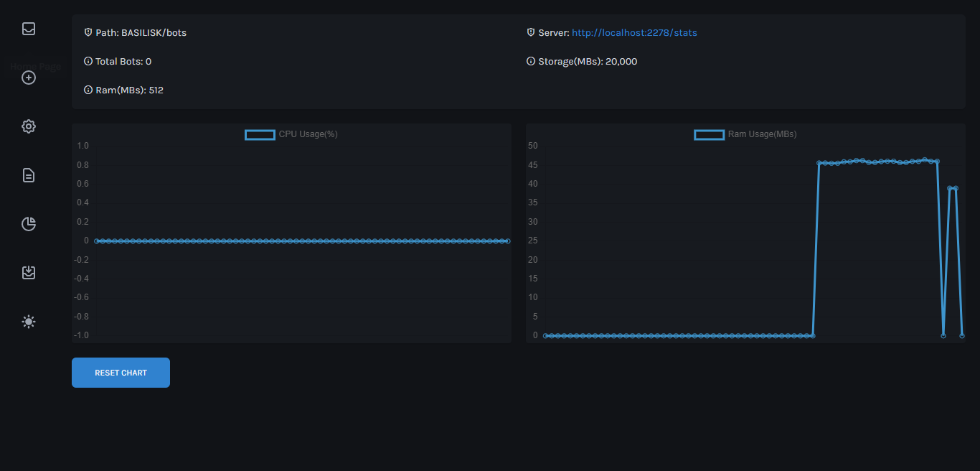
Task: Click the shield icon next to Path
Action: pos(88,32)
